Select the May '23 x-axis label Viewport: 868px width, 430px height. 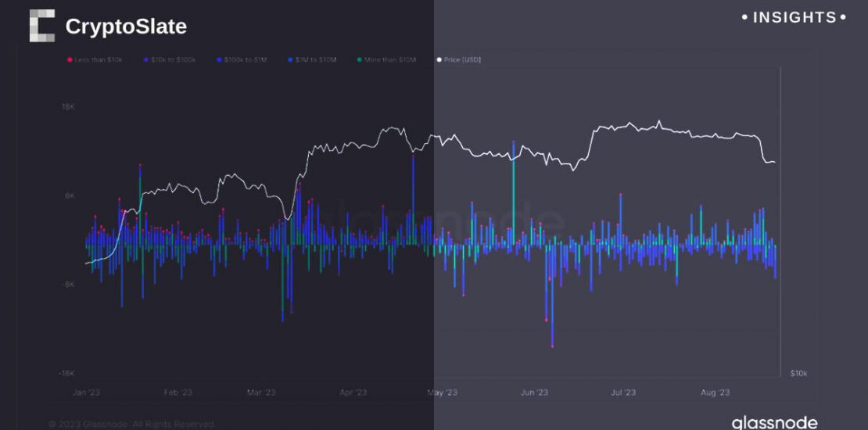coord(442,392)
